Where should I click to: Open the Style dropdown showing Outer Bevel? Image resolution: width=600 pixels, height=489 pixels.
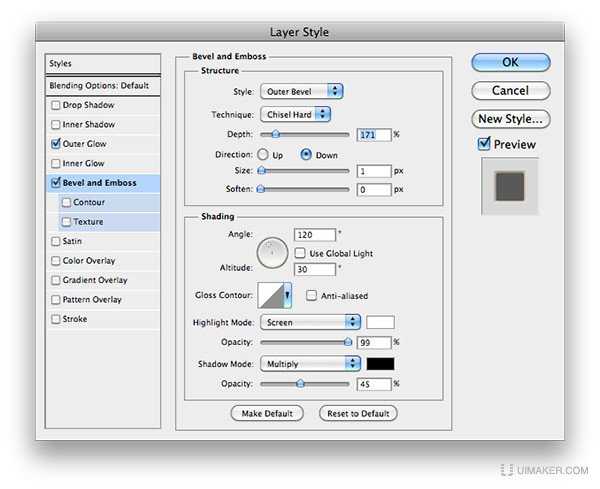coord(302,91)
